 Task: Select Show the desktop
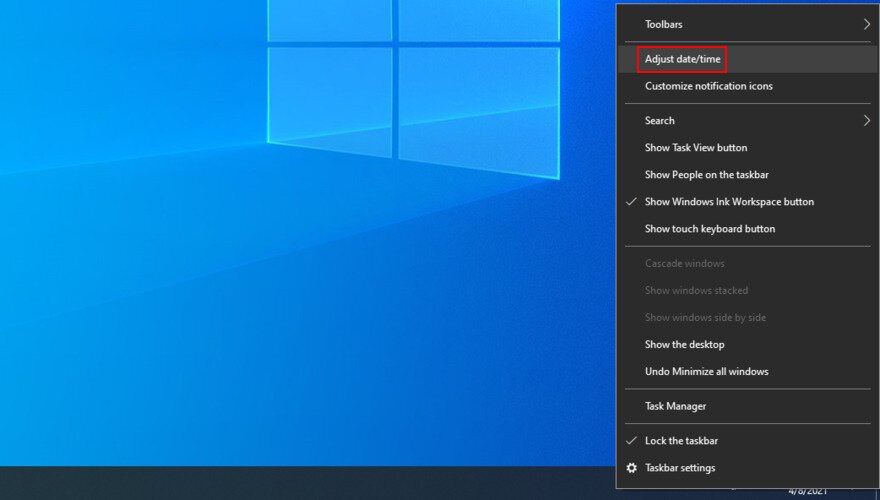coord(748,345)
